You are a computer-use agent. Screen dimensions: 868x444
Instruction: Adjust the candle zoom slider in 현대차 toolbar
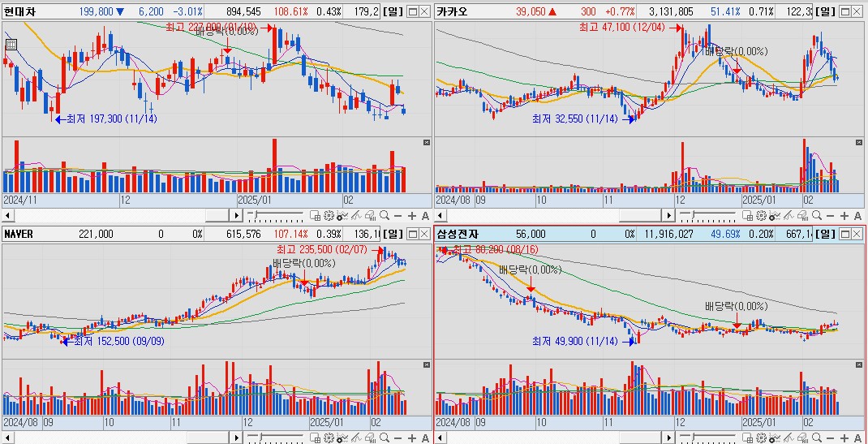pos(275,215)
